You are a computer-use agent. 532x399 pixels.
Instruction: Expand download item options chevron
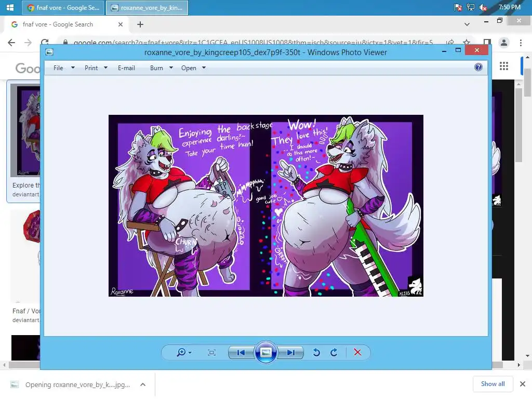pyautogui.click(x=143, y=384)
